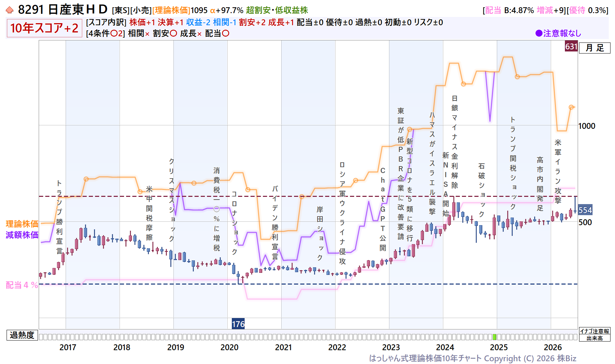Click the 500 price axis label
Viewport: 615px width, 364px height.
pyautogui.click(x=585, y=222)
